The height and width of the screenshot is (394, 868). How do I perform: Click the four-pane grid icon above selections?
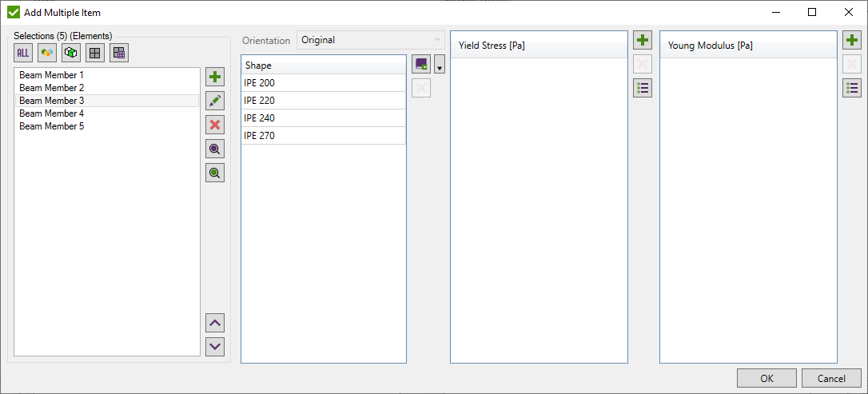[x=95, y=53]
